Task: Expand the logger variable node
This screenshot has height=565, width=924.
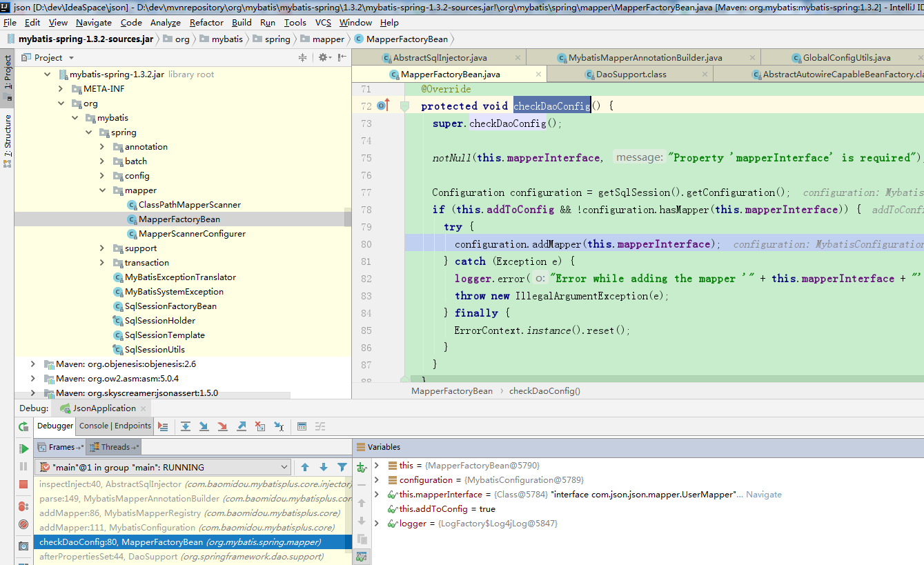Action: tap(377, 524)
